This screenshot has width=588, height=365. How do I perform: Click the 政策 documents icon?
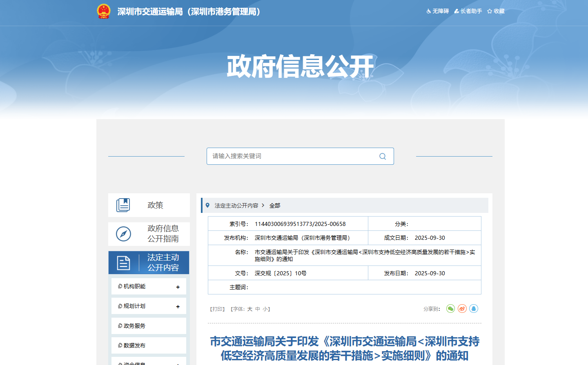(123, 205)
